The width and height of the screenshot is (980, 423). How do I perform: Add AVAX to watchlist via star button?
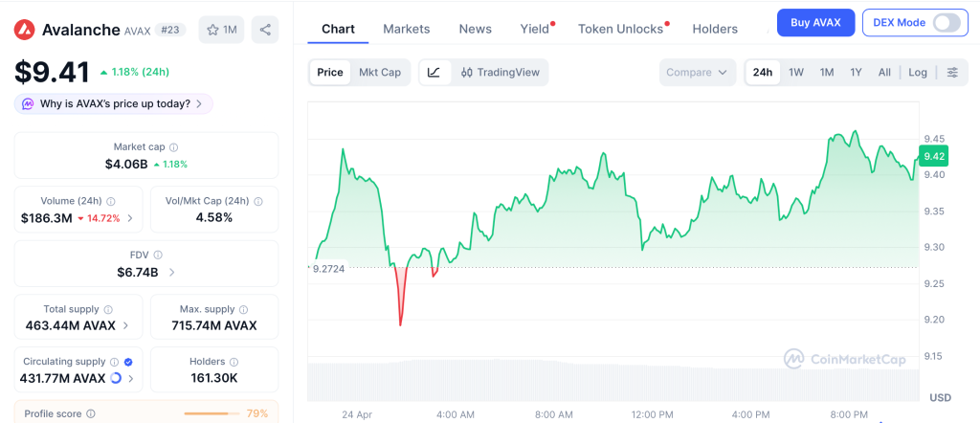click(x=221, y=30)
